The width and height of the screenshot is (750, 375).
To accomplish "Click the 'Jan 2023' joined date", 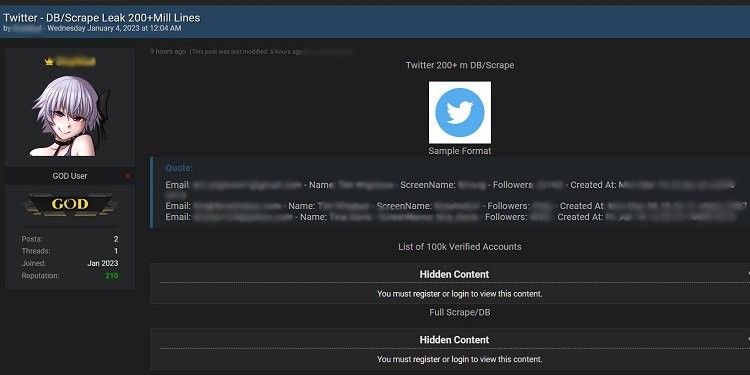I will [x=103, y=264].
